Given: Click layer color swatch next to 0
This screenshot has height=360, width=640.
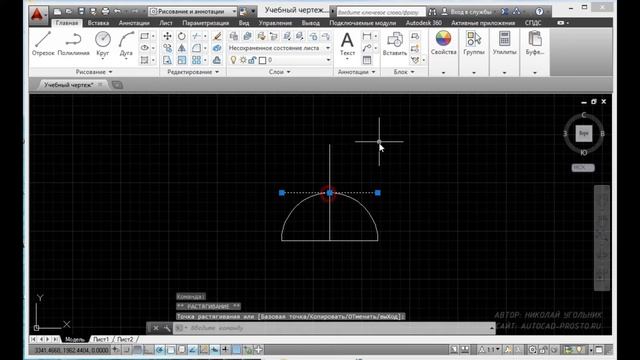Looking at the screenshot, I should 262,60.
